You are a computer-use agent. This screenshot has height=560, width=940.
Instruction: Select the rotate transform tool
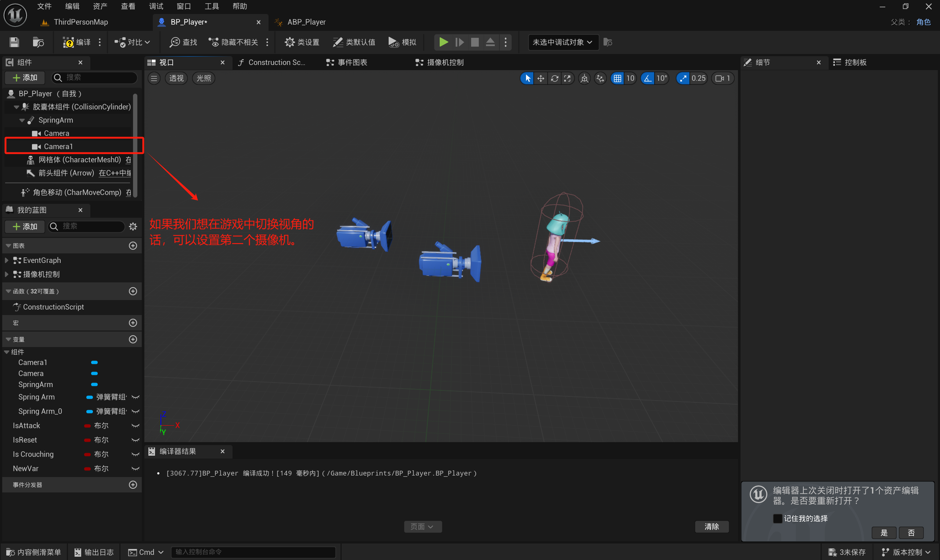tap(554, 78)
